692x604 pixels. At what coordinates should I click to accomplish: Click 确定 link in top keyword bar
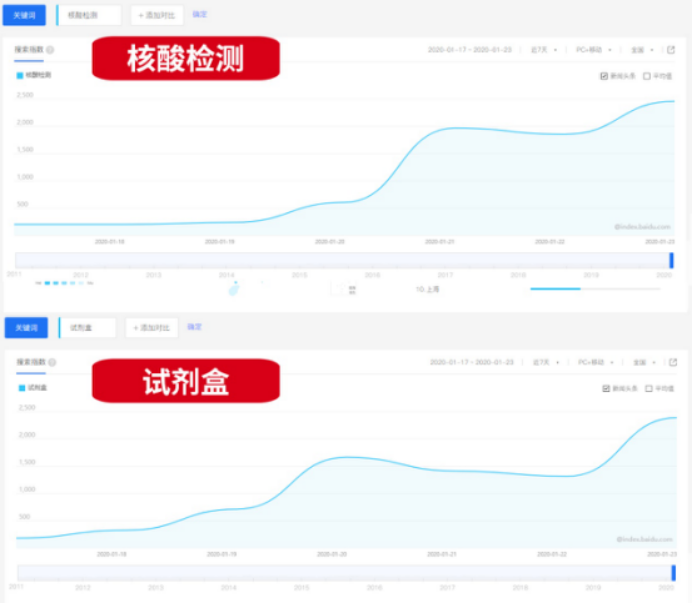click(x=199, y=15)
